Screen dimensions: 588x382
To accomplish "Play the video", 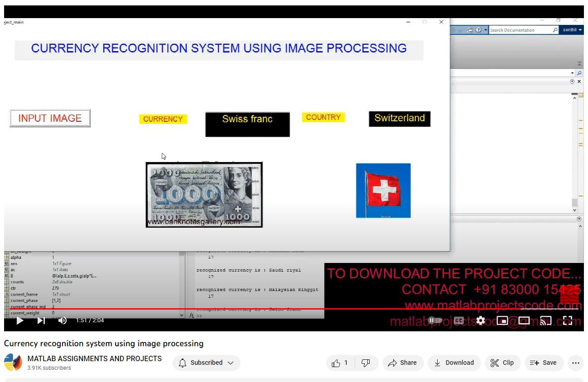I will point(19,320).
